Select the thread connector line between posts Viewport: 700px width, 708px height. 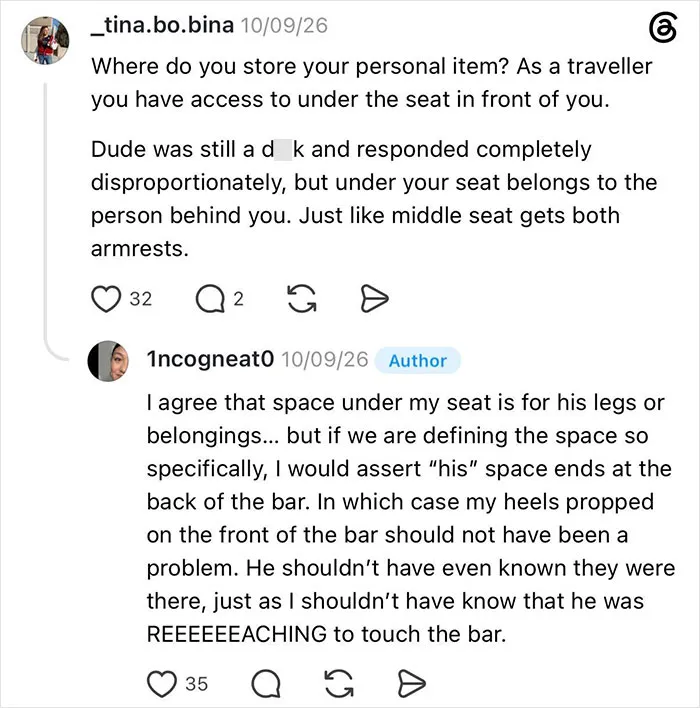(x=46, y=212)
